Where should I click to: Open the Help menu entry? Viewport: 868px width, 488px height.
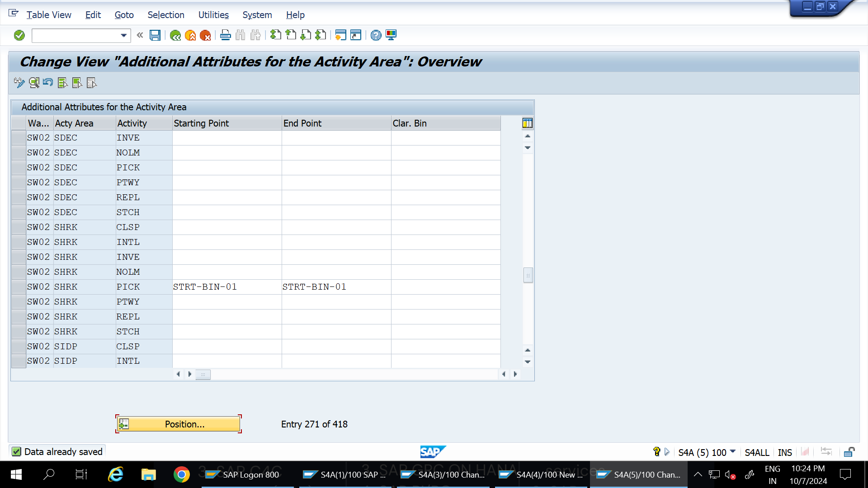click(295, 15)
